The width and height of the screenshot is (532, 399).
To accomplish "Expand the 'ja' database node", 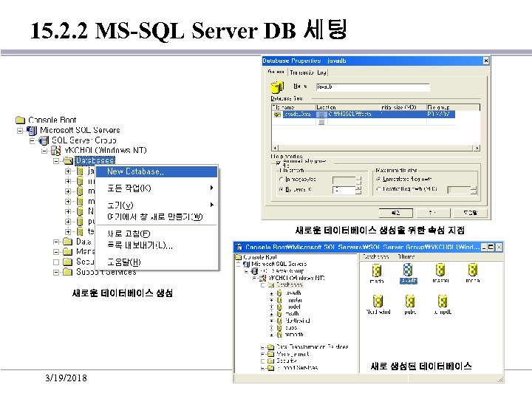I will click(68, 171).
